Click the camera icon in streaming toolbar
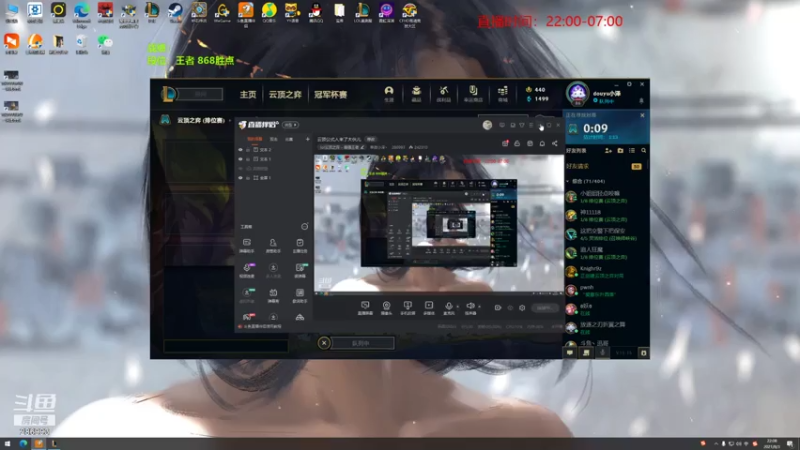Viewport: 800px width, 450px height. click(x=386, y=307)
